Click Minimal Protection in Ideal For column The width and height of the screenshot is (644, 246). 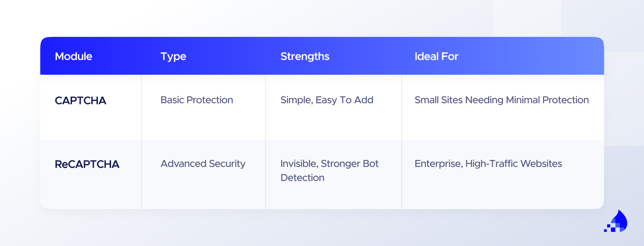tap(547, 100)
